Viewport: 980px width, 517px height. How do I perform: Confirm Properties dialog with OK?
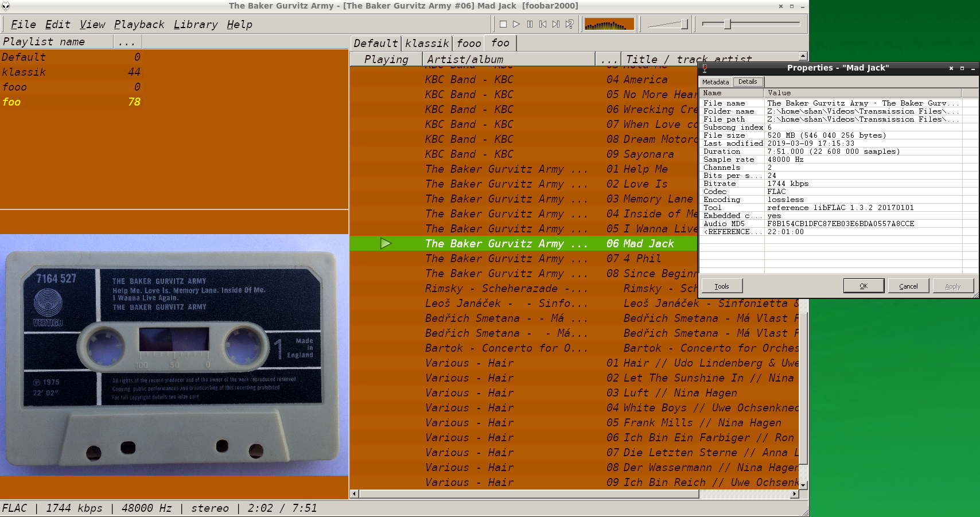(x=864, y=286)
